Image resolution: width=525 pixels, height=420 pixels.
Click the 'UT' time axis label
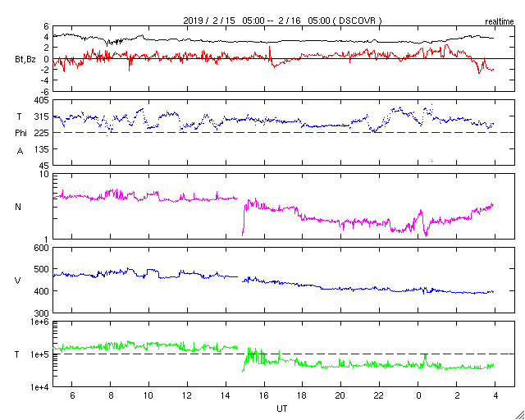coord(282,409)
